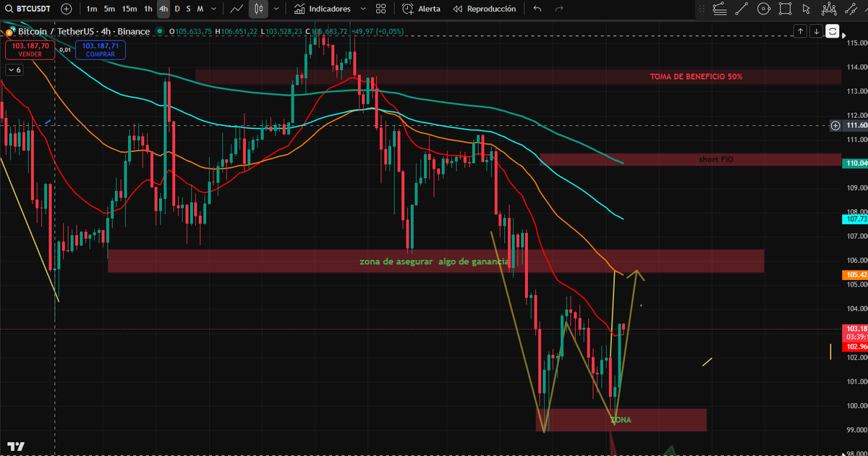The width and height of the screenshot is (868, 456).
Task: Click the TradingView logo
Action: [16, 447]
